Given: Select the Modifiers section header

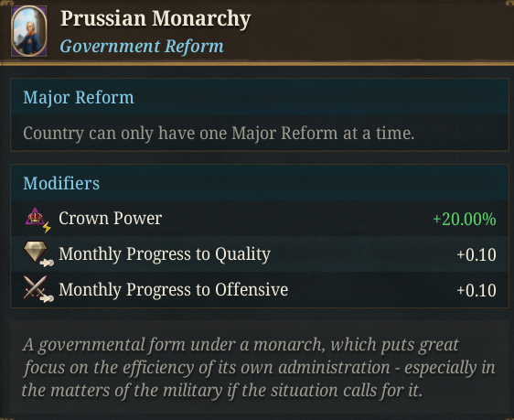Looking at the screenshot, I should click(61, 183).
